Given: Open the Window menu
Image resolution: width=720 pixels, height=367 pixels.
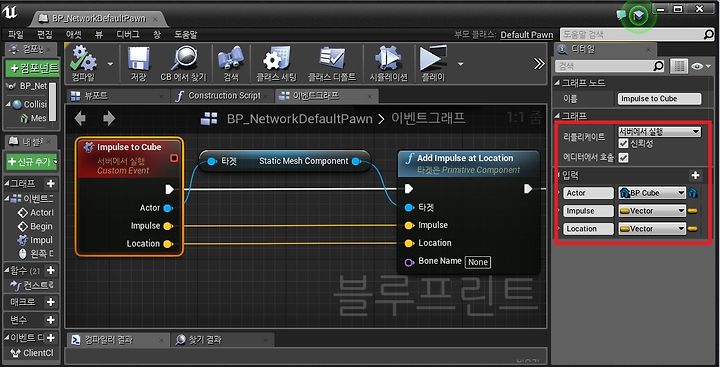Looking at the screenshot, I should click(x=157, y=34).
